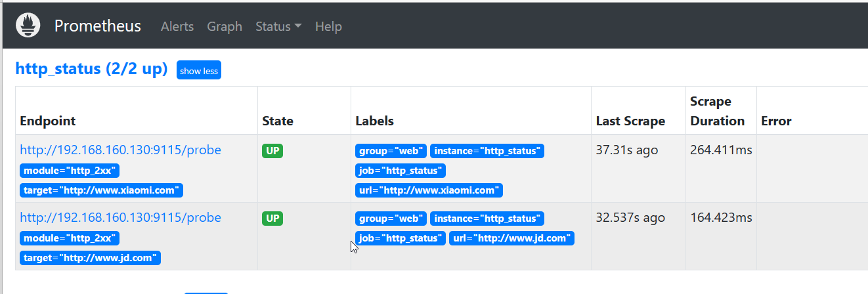Click the url="http://www.jd.com" label badge
Image resolution: width=868 pixels, height=294 pixels.
(511, 238)
